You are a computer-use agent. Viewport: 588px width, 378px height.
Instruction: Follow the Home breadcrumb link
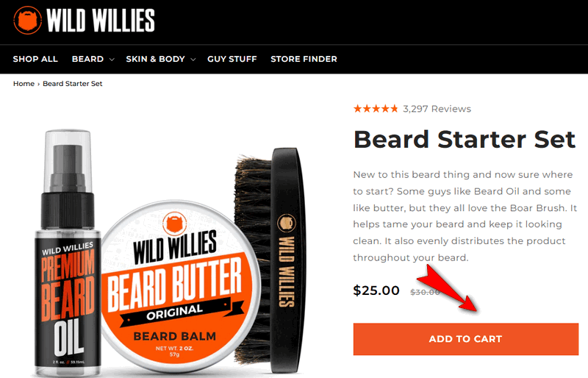point(24,84)
